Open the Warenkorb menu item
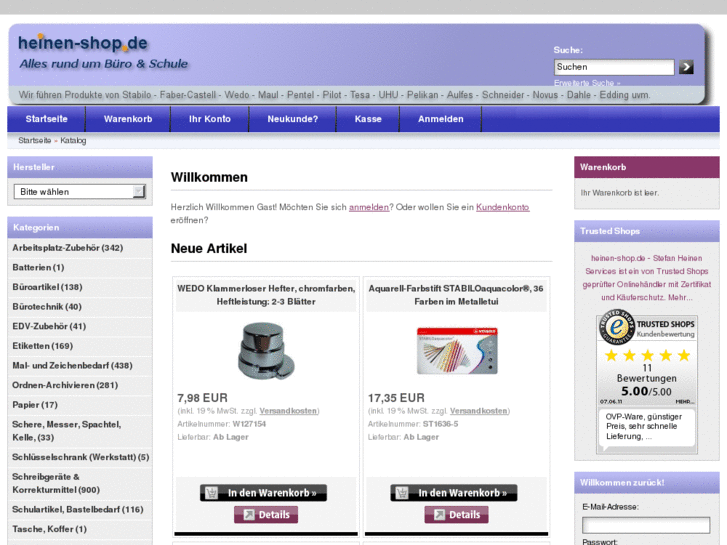727x545 pixels. [128, 119]
